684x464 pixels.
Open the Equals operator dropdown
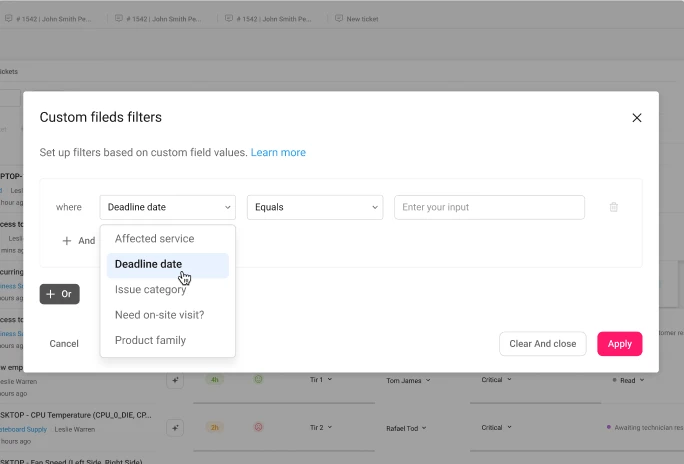[315, 207]
